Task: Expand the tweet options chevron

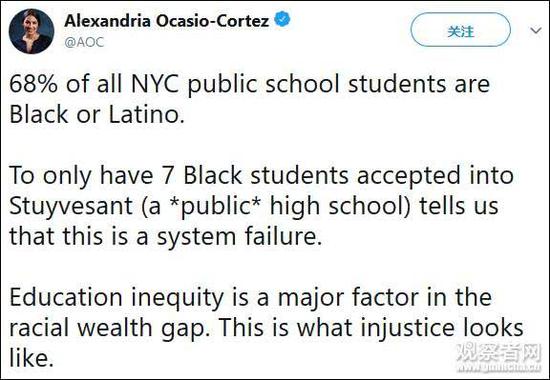Action: (536, 31)
